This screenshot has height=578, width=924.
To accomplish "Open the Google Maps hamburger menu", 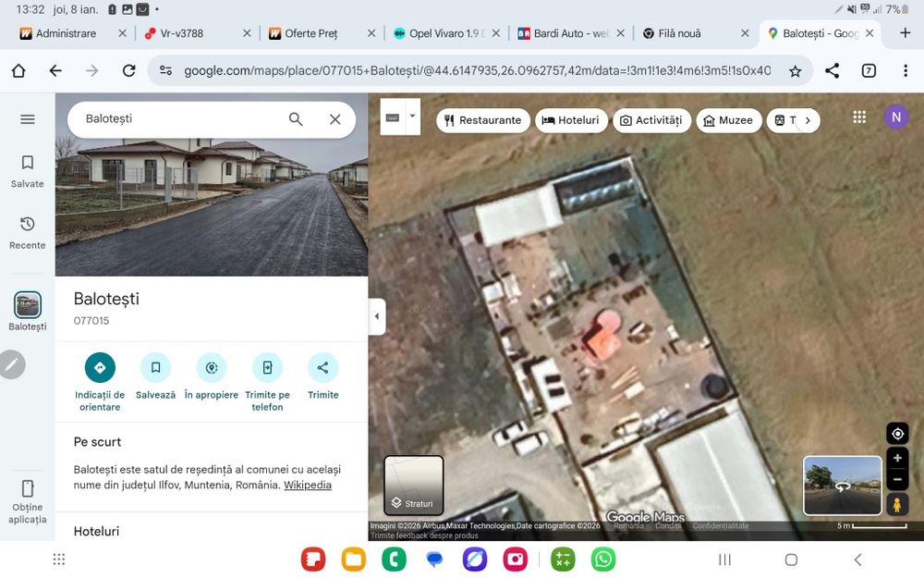I will [27, 119].
